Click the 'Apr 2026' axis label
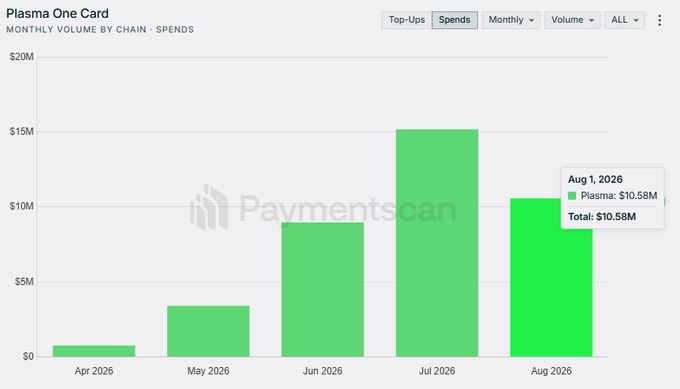680x389 pixels. 94,371
